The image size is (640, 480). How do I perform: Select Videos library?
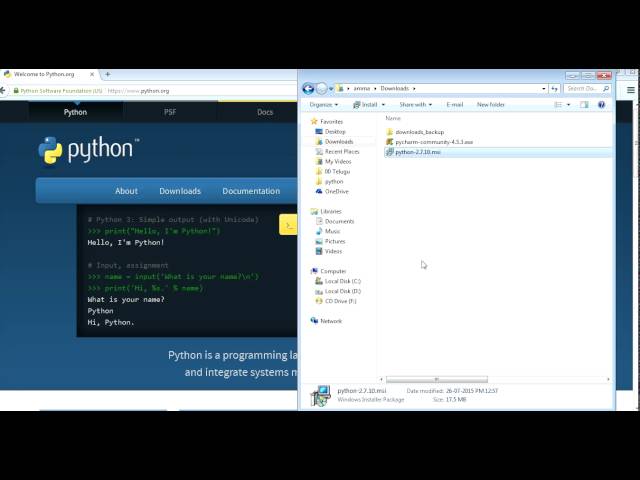[x=329, y=251]
